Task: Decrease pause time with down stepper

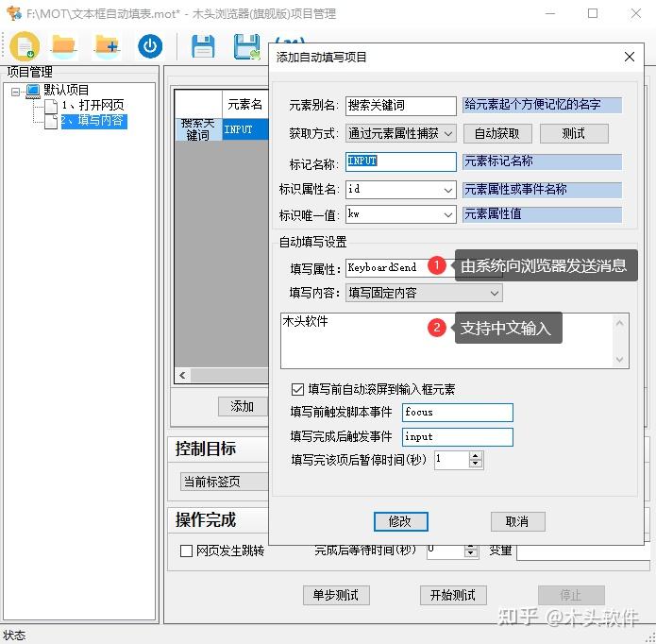Action: [476, 464]
